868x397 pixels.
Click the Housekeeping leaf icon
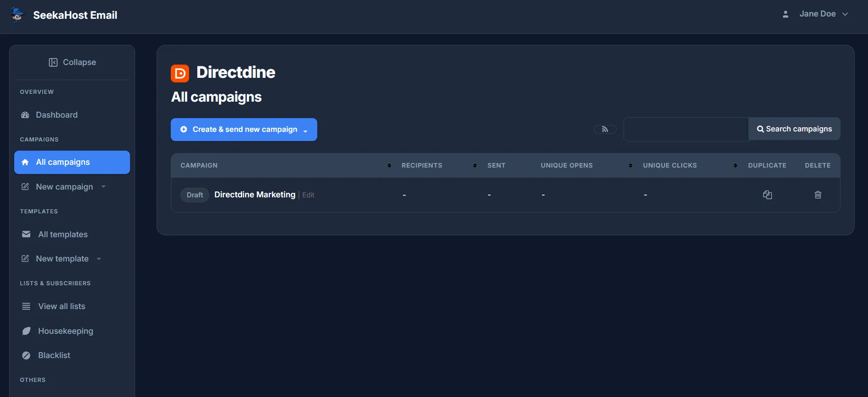click(x=26, y=331)
